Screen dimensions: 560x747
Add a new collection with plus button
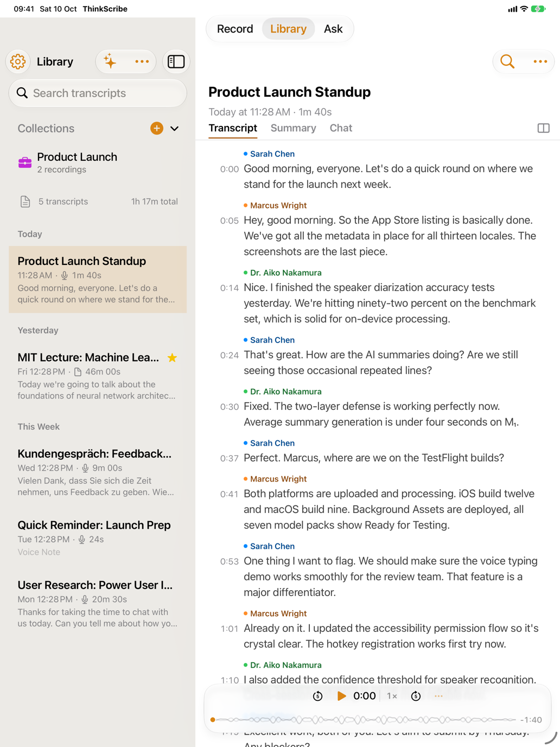[x=157, y=129]
